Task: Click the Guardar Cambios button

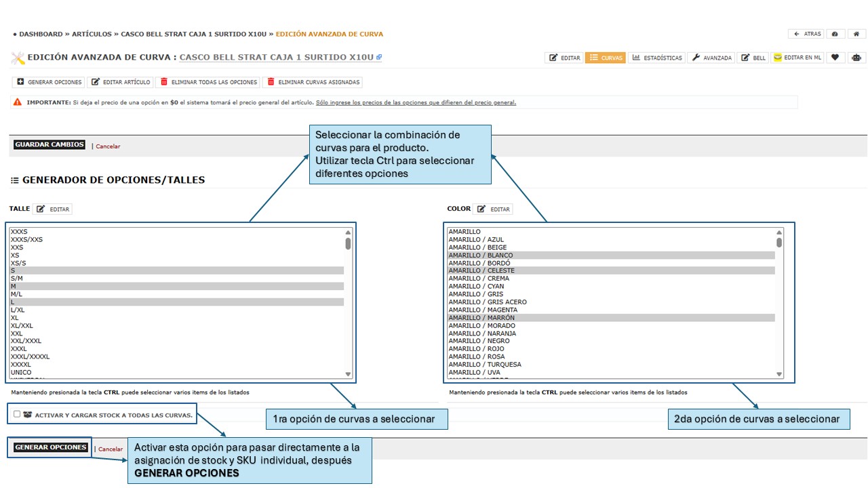Action: 50,145
